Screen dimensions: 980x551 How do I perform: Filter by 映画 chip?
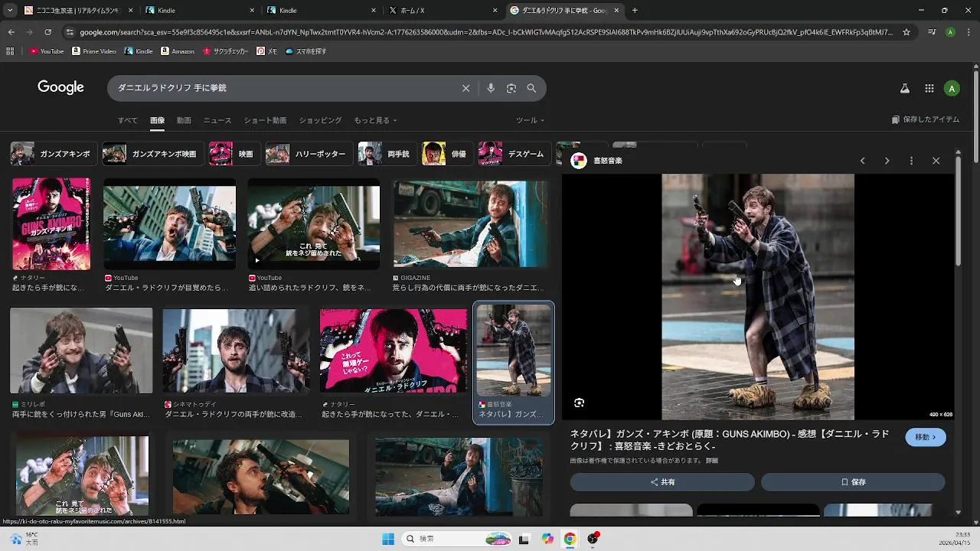click(234, 154)
